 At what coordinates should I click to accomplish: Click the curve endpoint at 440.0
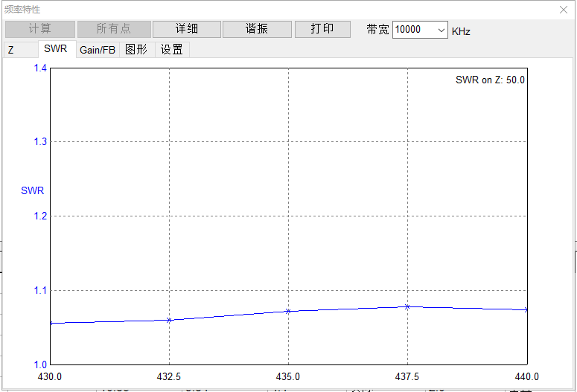[526, 309]
